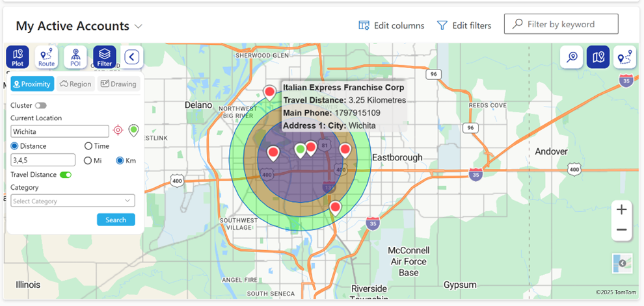644x306 pixels.
Task: Open the Route planning tool
Action: (x=46, y=57)
